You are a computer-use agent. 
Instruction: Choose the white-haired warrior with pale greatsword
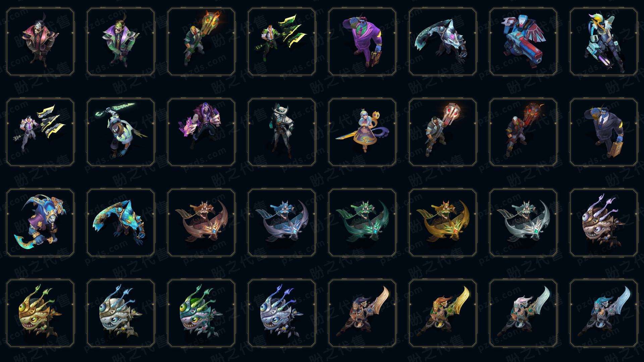click(x=523, y=313)
